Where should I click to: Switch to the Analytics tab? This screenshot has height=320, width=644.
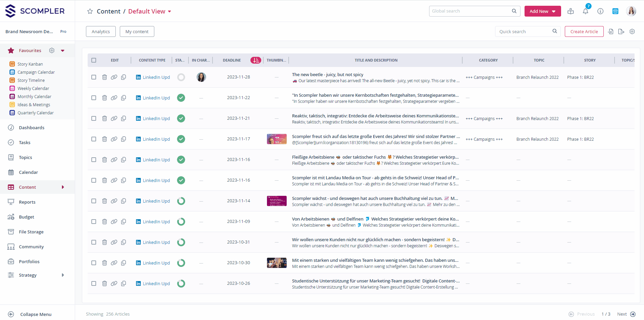pyautogui.click(x=101, y=31)
